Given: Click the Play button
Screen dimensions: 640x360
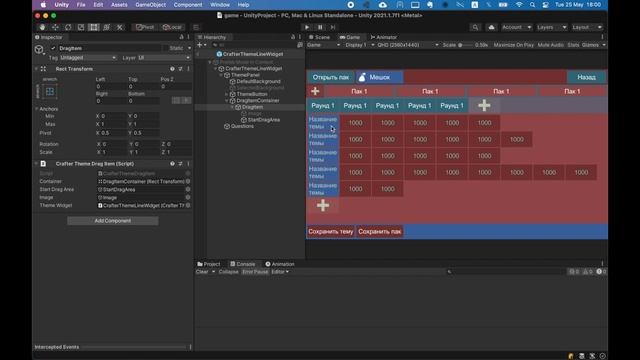Looking at the screenshot, I should point(307,27).
